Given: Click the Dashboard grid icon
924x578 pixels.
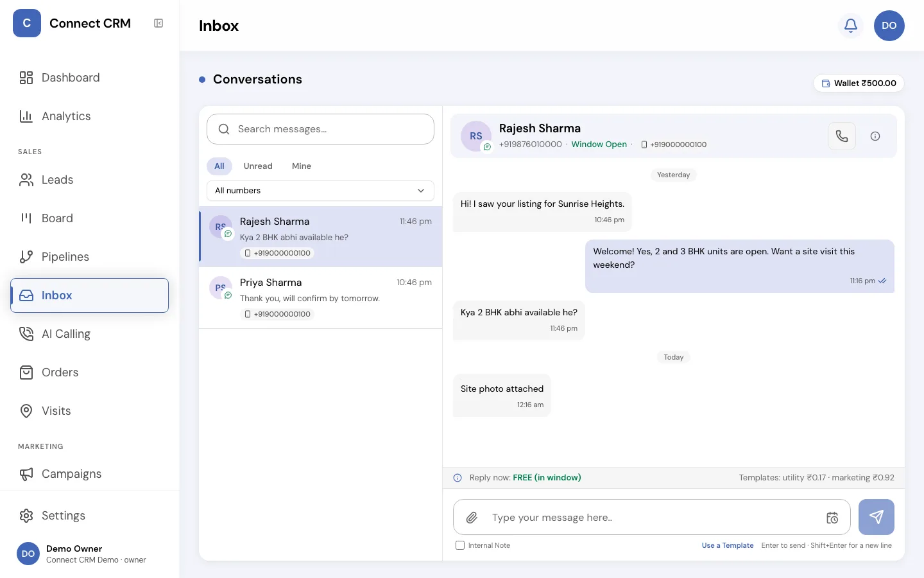Looking at the screenshot, I should click(26, 78).
